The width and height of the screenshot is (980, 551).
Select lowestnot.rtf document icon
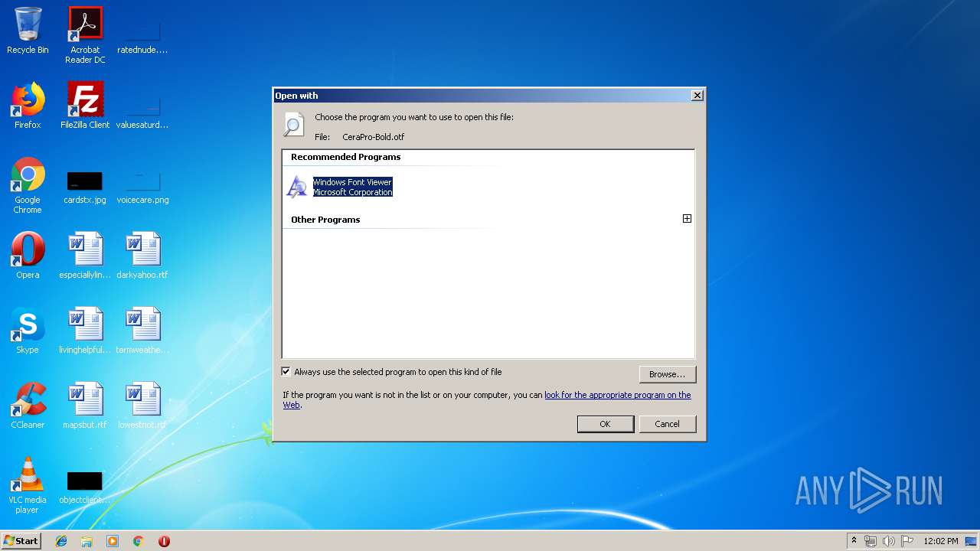coord(142,406)
